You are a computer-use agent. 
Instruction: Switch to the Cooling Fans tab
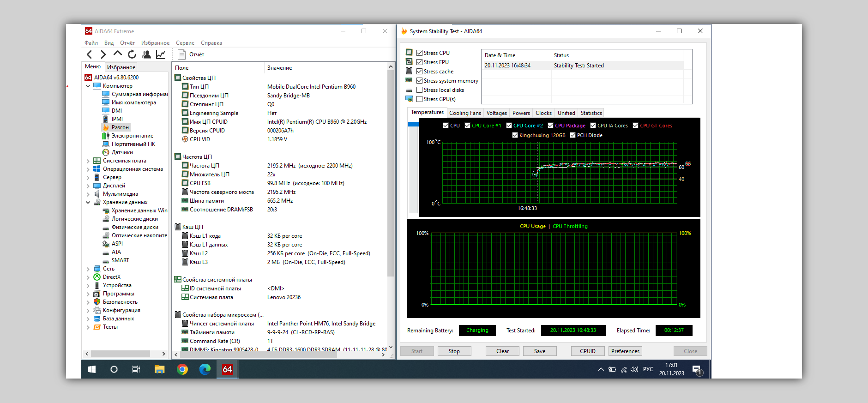point(465,113)
